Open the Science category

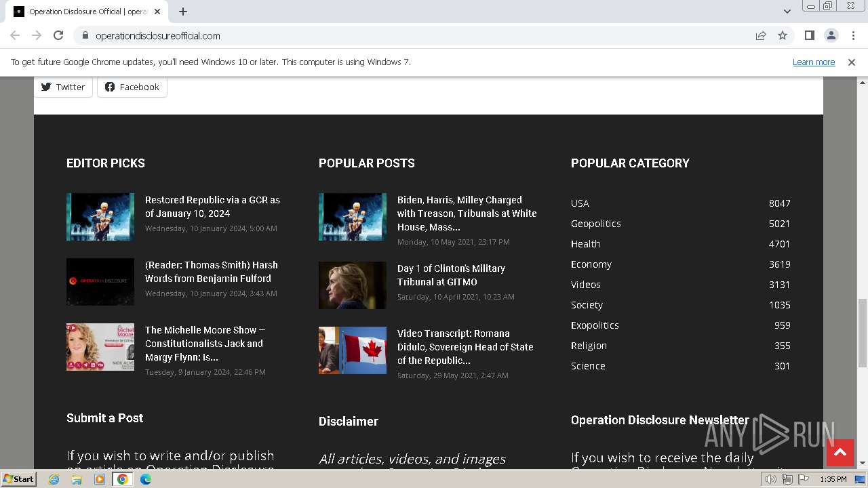point(588,366)
